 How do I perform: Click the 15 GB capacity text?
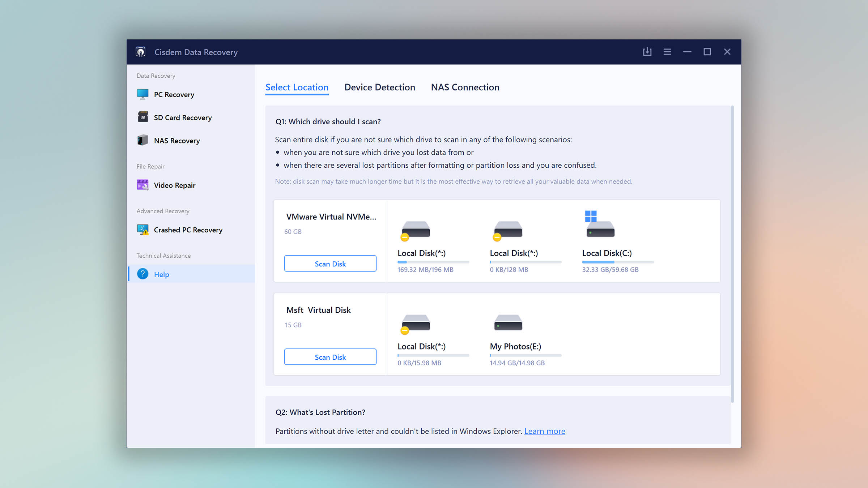pos(293,325)
